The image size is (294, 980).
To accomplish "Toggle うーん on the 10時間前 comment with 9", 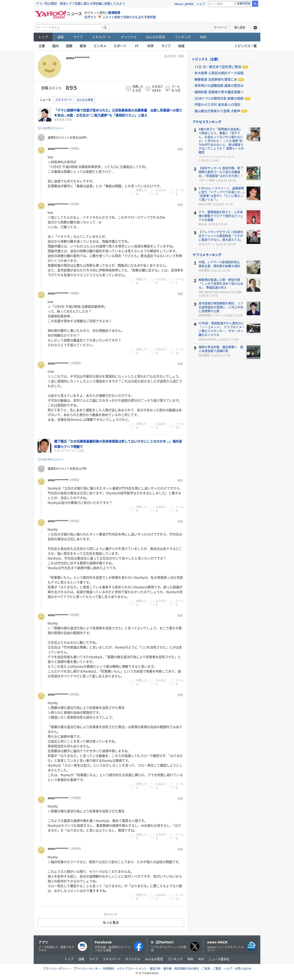I will [x=176, y=836].
